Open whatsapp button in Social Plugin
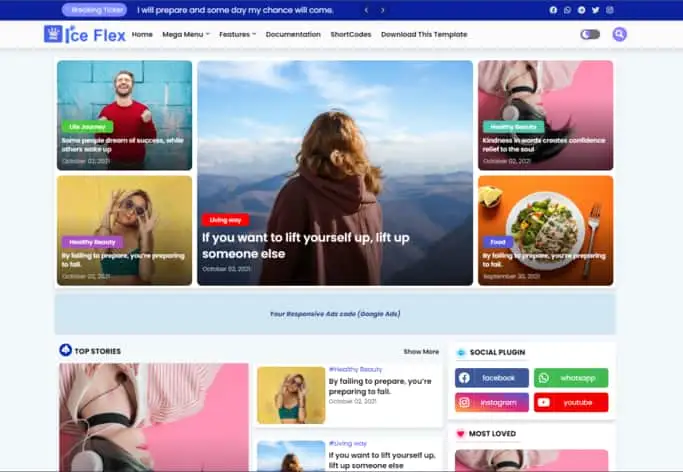 point(571,378)
